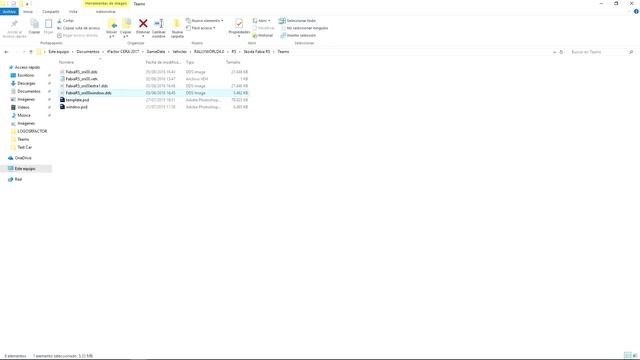Open the Abrir dropdown arrow
This screenshot has height=360, width=640.
pyautogui.click(x=269, y=21)
